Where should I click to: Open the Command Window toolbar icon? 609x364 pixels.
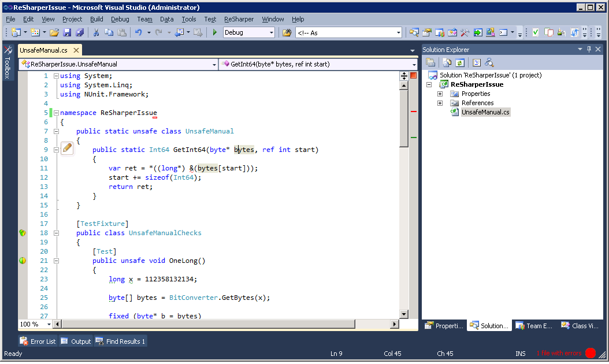point(503,32)
